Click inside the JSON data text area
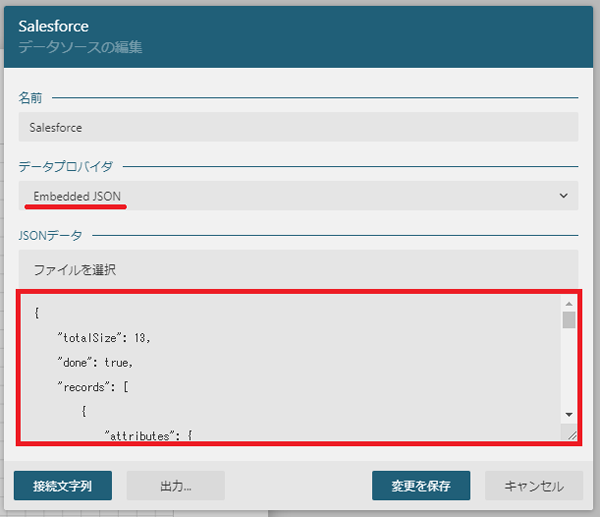 [291, 367]
